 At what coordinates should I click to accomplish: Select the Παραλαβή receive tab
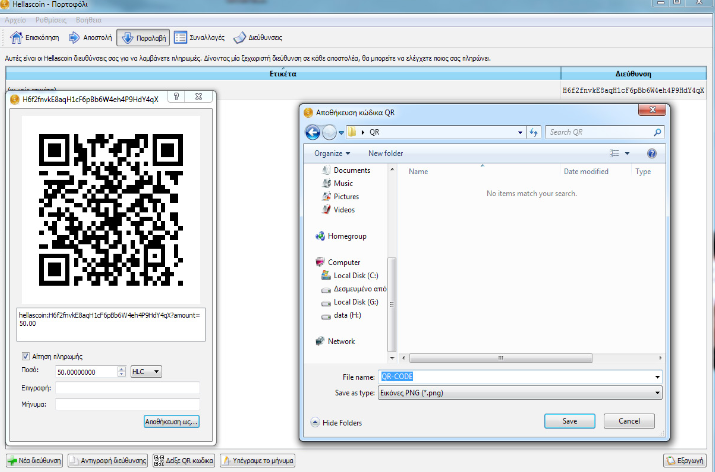[x=143, y=38]
